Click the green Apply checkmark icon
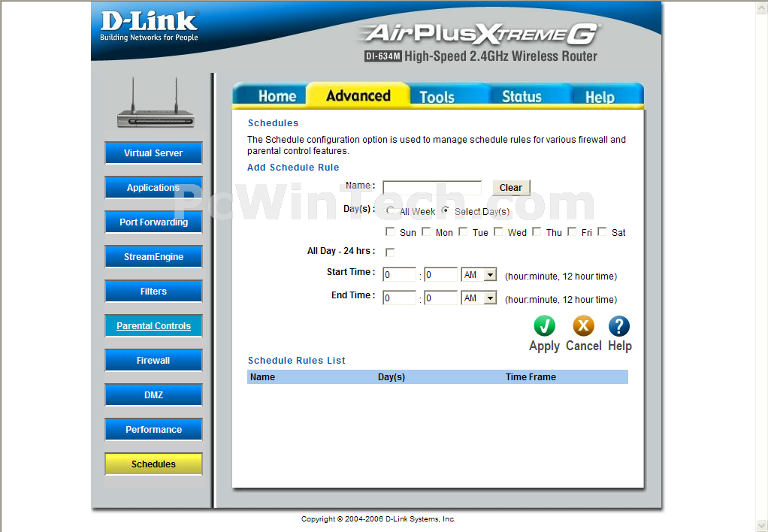 tap(544, 326)
